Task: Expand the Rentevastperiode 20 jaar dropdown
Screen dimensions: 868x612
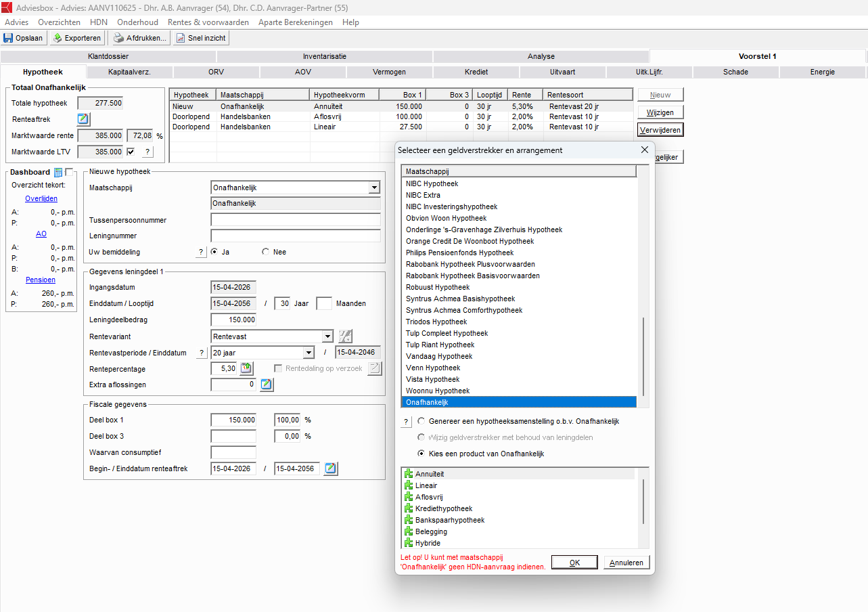Action: (309, 353)
